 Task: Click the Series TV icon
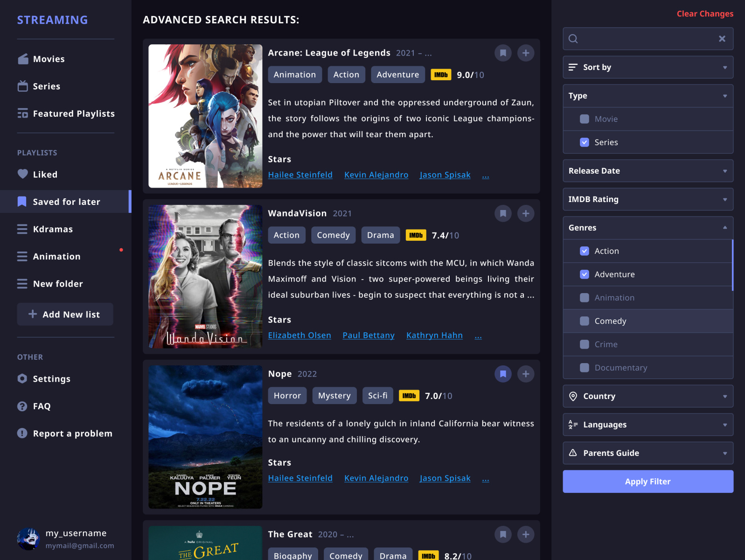23,86
